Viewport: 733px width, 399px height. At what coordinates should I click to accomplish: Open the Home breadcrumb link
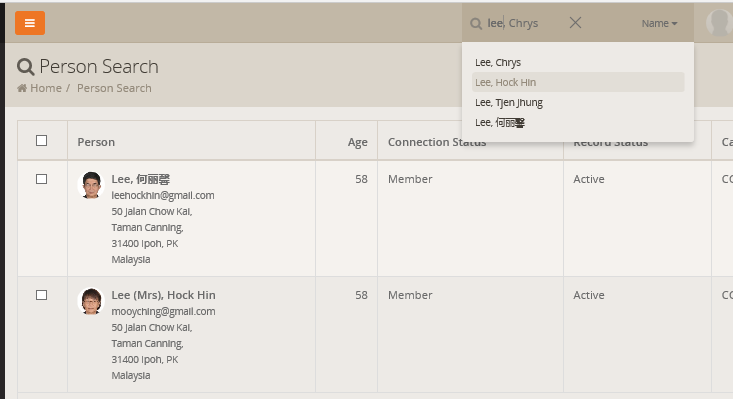coord(46,88)
